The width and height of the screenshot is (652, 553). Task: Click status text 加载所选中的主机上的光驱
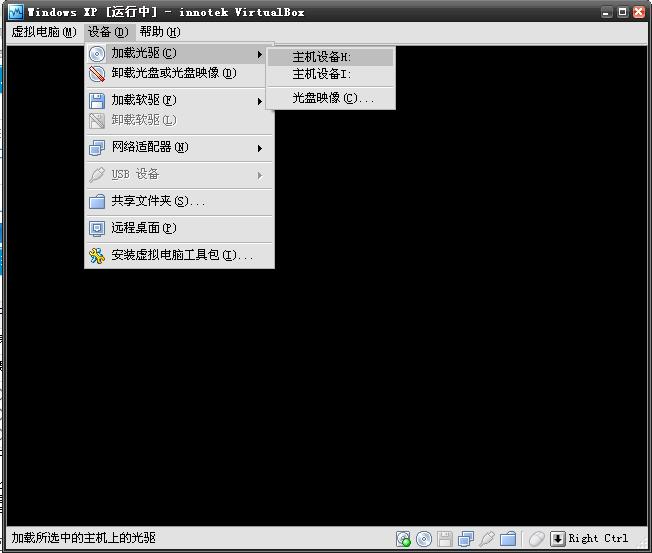click(x=83, y=538)
